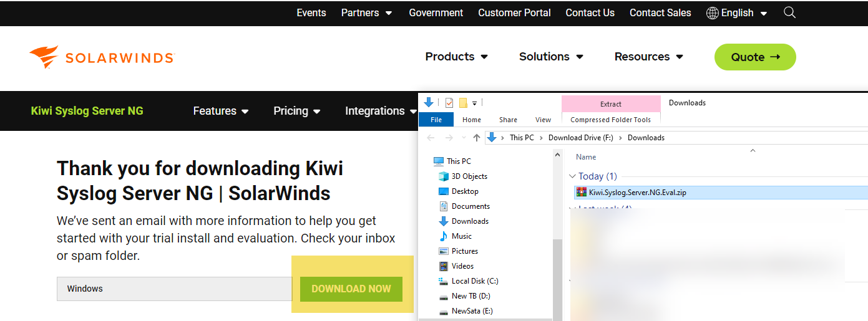The height and width of the screenshot is (321, 868).
Task: Click the NewSata (E:) drive icon
Action: (444, 311)
